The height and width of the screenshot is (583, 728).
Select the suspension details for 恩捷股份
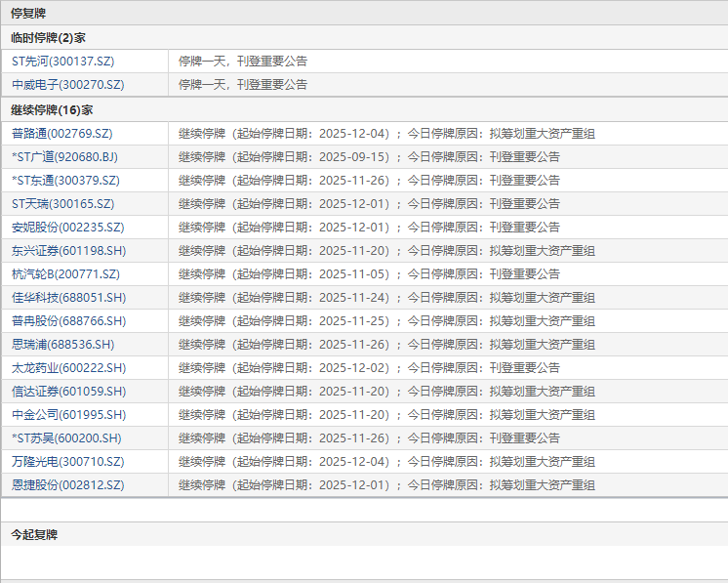tap(386, 485)
